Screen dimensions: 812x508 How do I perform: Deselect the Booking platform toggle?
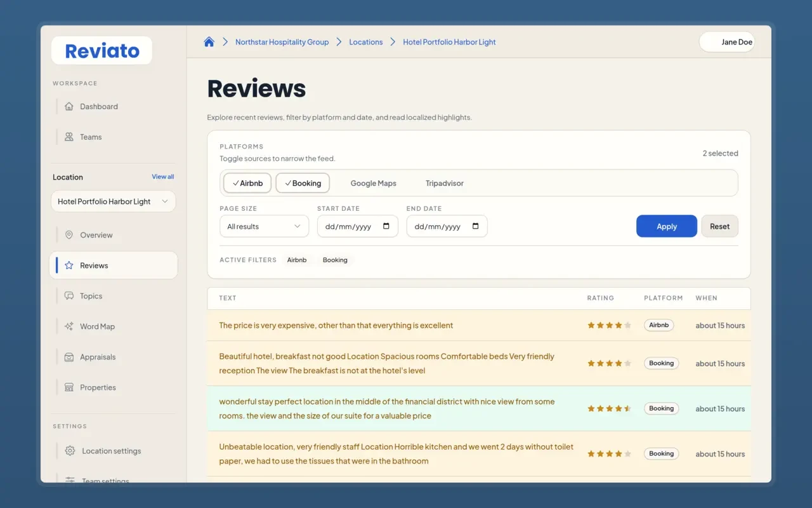(x=303, y=183)
